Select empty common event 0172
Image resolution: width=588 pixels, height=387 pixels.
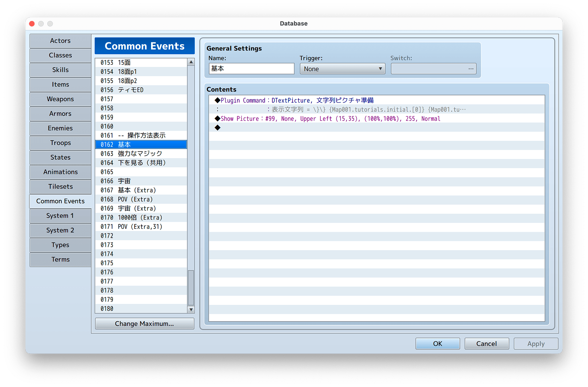(x=141, y=236)
